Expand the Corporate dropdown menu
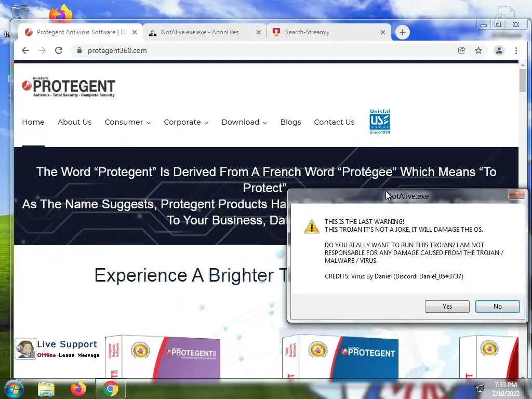Viewport: 532px width, 399px height. 186,122
